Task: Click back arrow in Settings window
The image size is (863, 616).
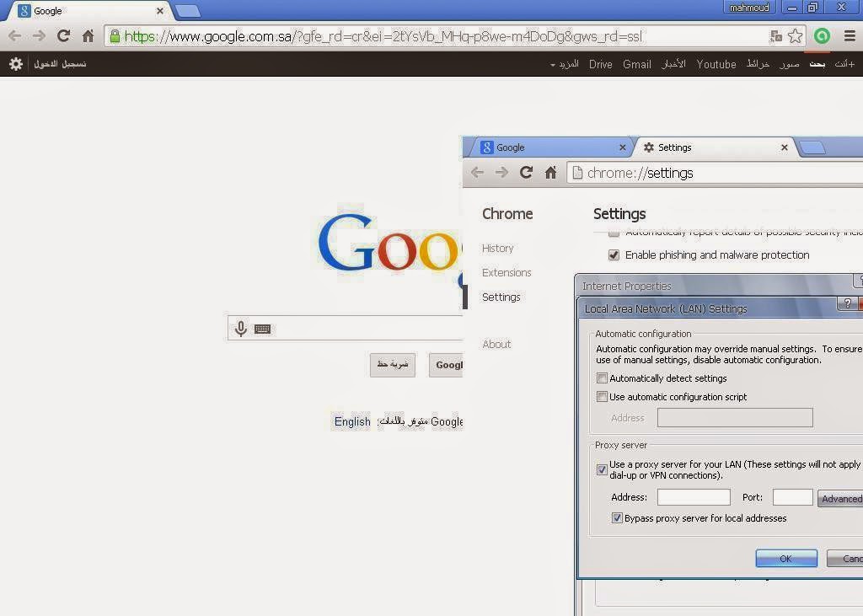Action: point(477,173)
